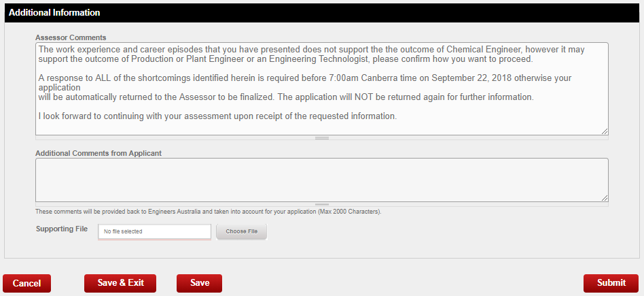Viewport: 644px width, 296px height.
Task: Click the Additional Information header bar
Action: [x=321, y=13]
